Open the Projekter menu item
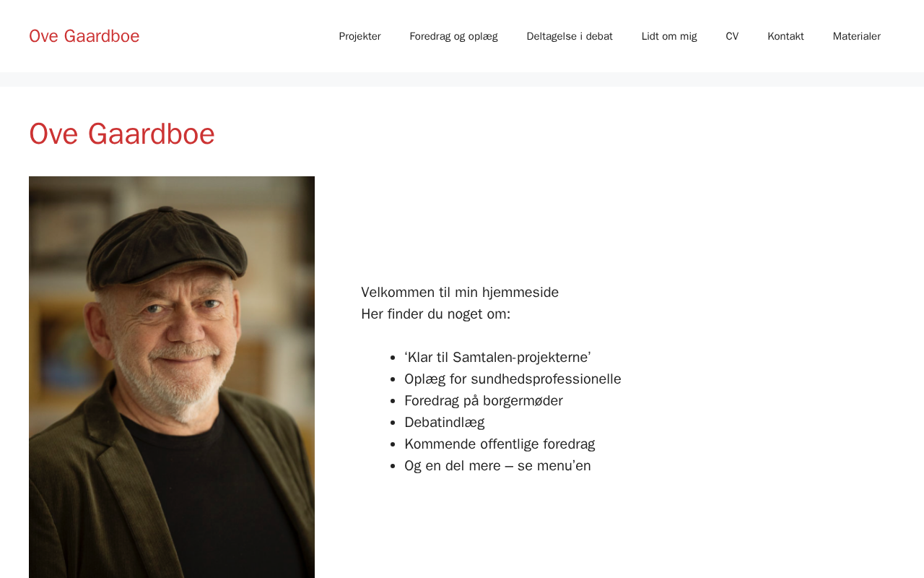Viewport: 924px width, 578px height. [359, 36]
